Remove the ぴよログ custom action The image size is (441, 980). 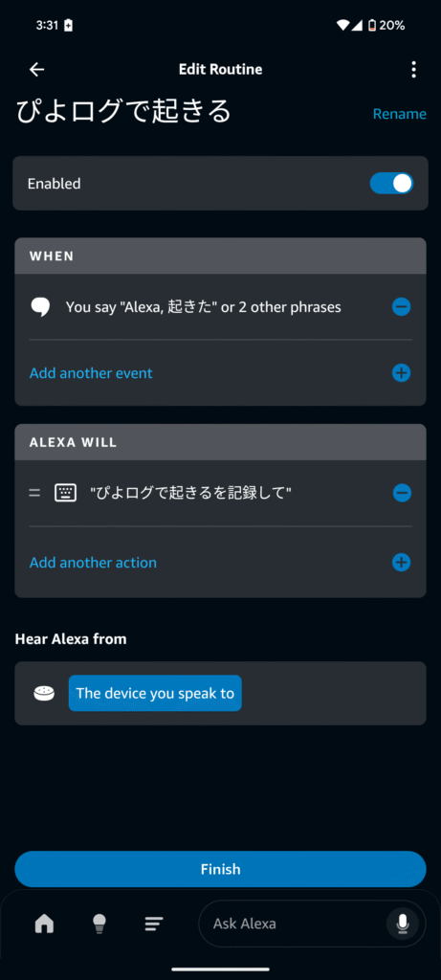click(x=402, y=493)
